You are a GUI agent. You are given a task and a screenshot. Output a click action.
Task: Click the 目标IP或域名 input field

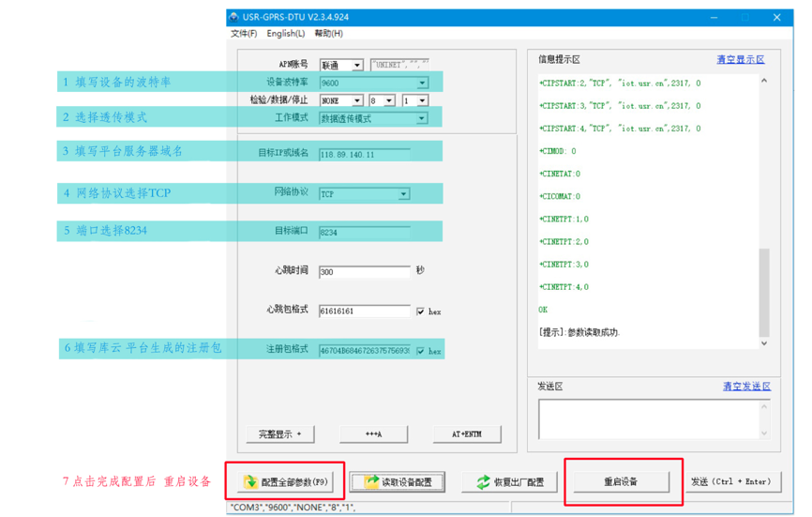pyautogui.click(x=364, y=155)
